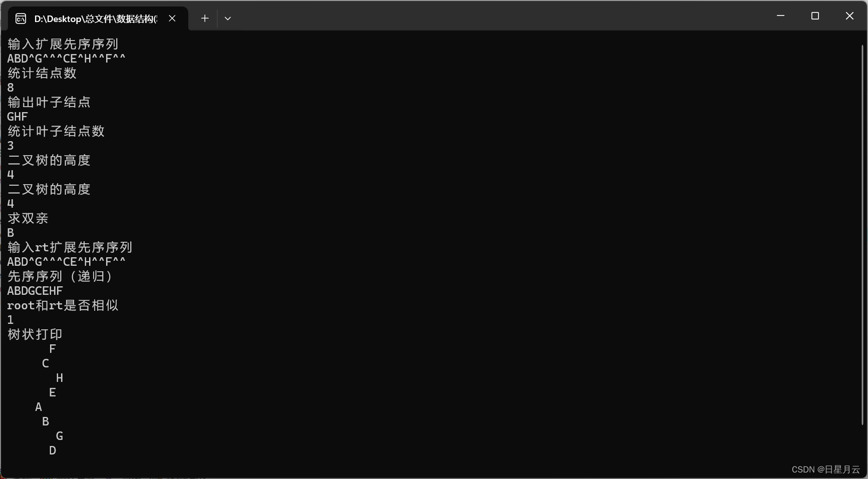Click the similarity result '1'
The image size is (868, 479).
tap(11, 320)
